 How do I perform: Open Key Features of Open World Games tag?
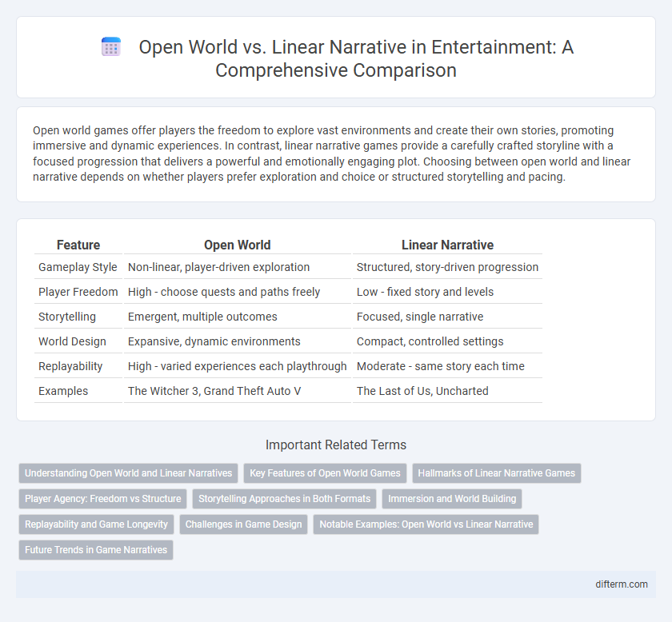click(325, 473)
